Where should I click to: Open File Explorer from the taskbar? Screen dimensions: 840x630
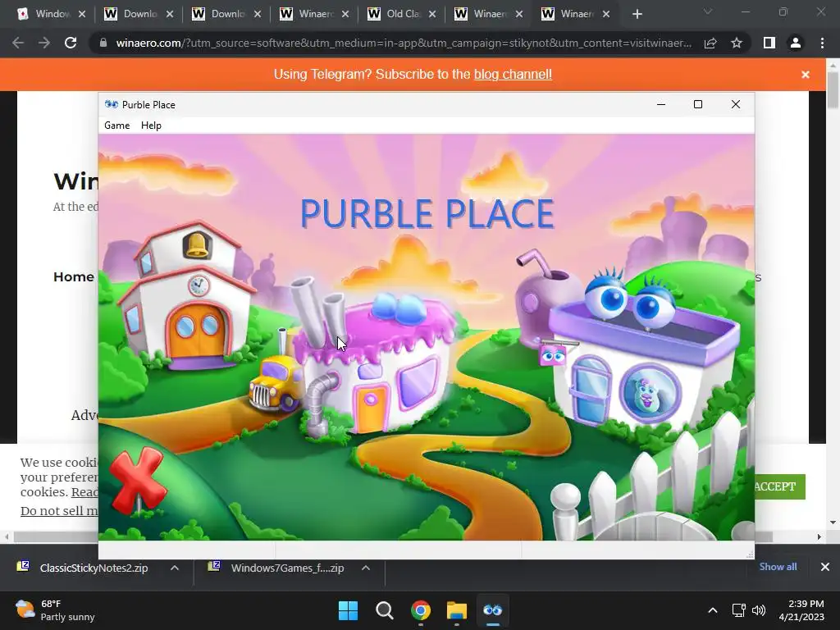pyautogui.click(x=457, y=610)
